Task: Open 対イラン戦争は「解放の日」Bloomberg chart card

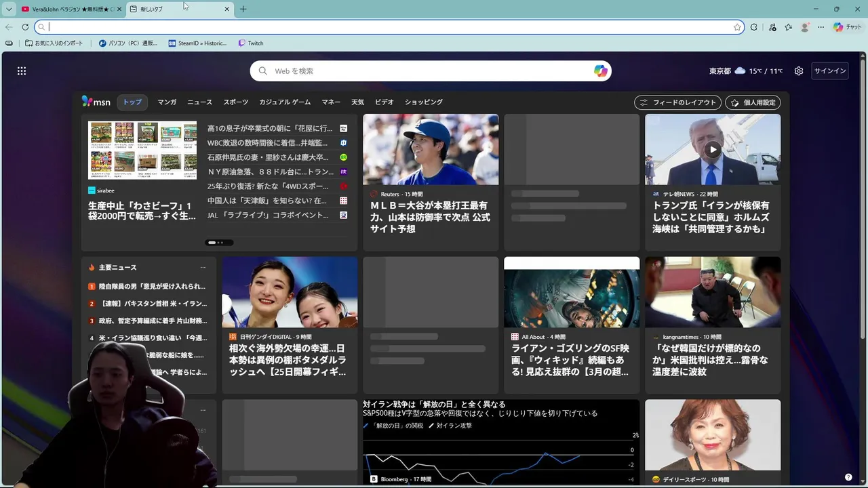Action: 501,443
